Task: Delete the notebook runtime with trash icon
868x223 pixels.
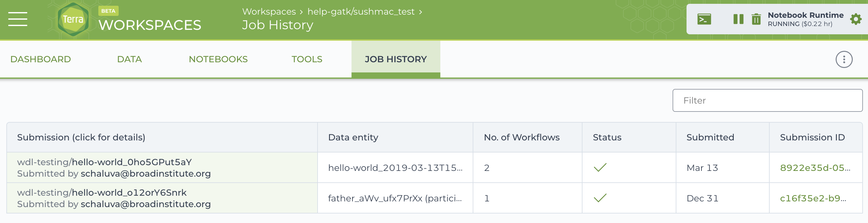Action: pos(756,19)
